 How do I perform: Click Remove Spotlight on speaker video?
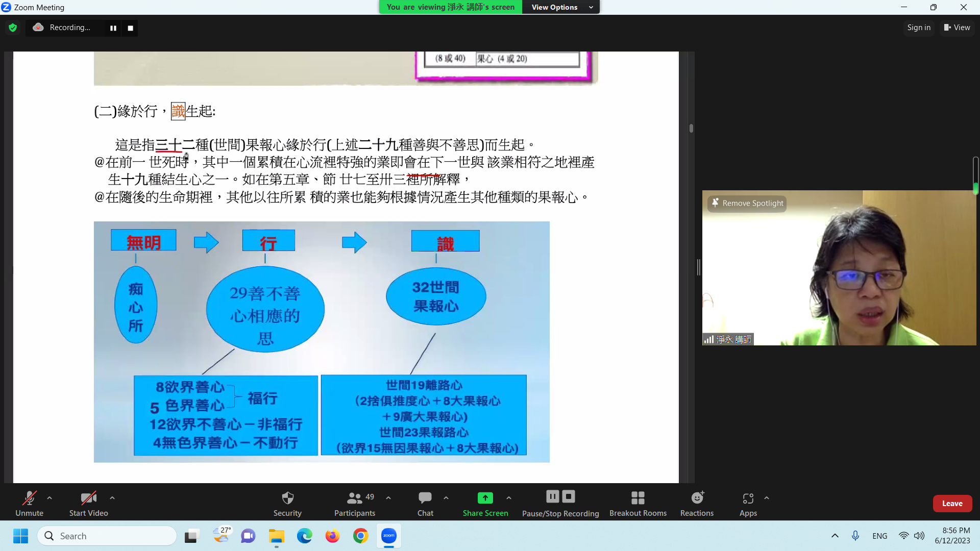[x=747, y=203]
